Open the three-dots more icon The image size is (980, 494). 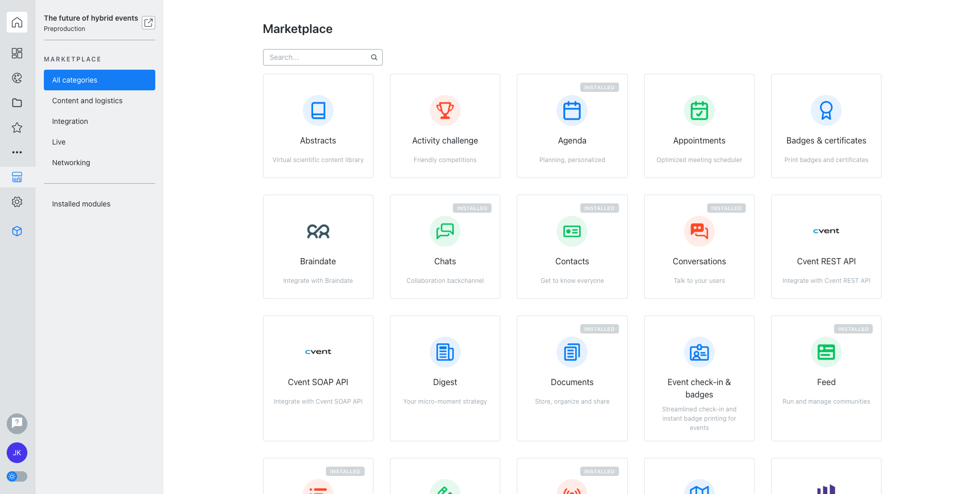point(17,152)
